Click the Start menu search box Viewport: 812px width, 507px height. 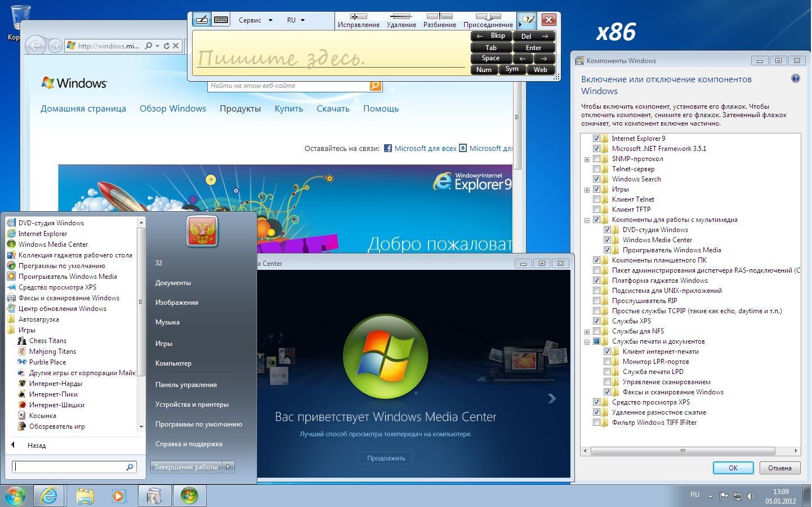[74, 467]
